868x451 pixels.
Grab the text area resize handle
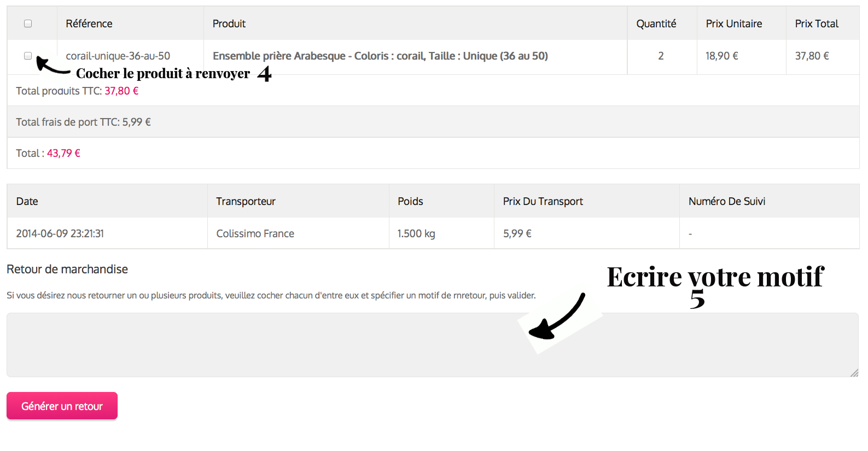pyautogui.click(x=854, y=373)
